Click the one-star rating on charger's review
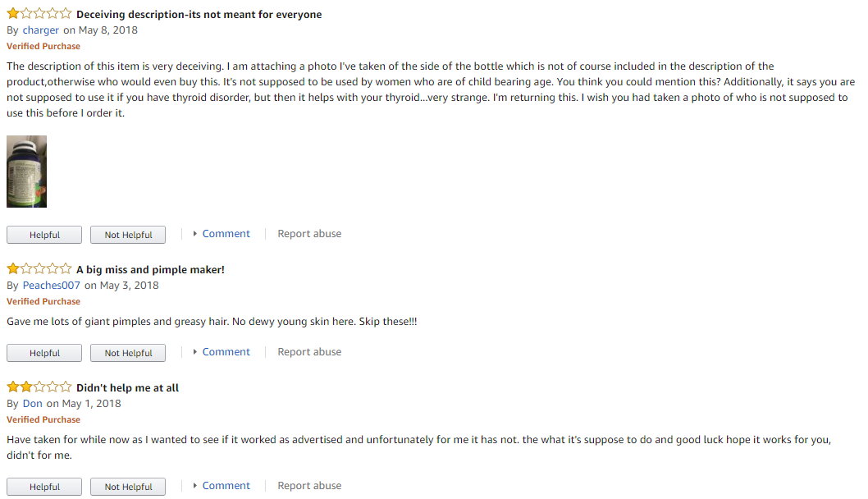The width and height of the screenshot is (868, 499). [x=39, y=13]
